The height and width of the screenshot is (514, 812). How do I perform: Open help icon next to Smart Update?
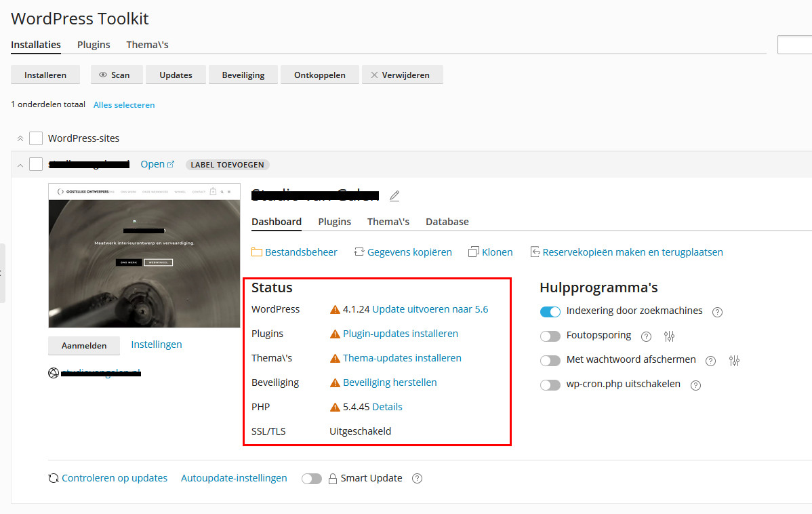[418, 478]
